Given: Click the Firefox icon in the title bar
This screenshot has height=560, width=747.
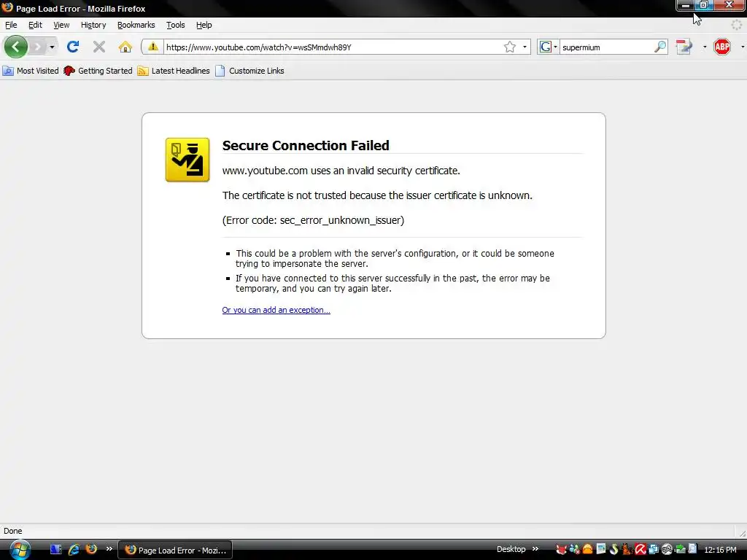Looking at the screenshot, I should click(7, 7).
